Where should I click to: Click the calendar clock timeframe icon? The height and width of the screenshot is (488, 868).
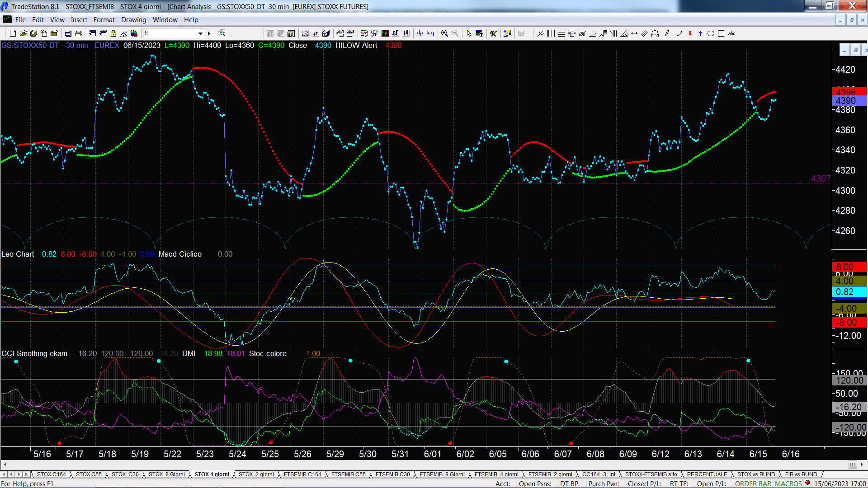364,33
